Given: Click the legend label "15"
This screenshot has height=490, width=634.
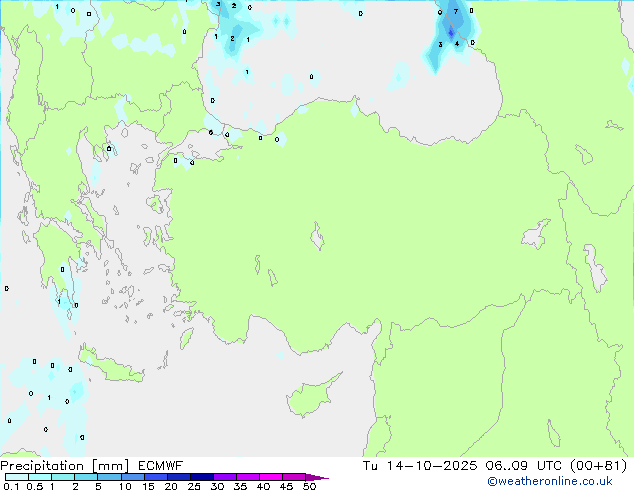Looking at the screenshot, I should click(x=148, y=486).
